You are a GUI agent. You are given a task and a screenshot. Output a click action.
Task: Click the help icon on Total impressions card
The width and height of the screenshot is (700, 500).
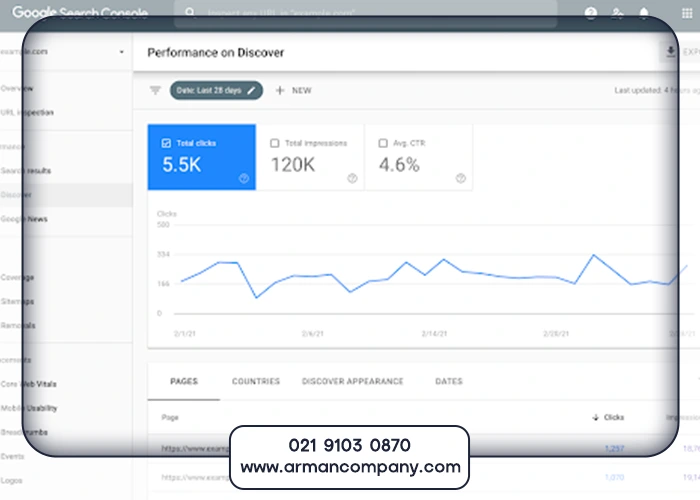click(x=352, y=178)
